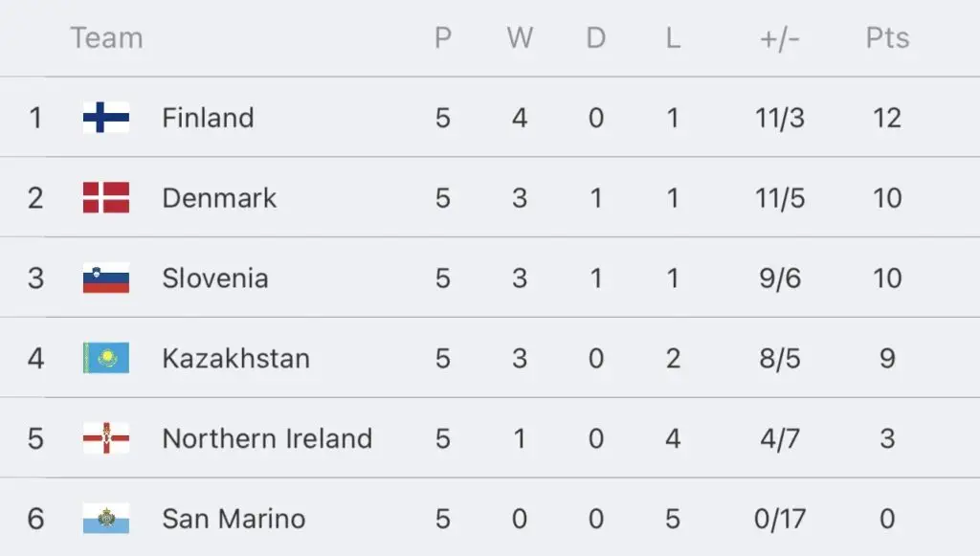
Task: Click the Slovenia flag icon
Action: pos(106,278)
